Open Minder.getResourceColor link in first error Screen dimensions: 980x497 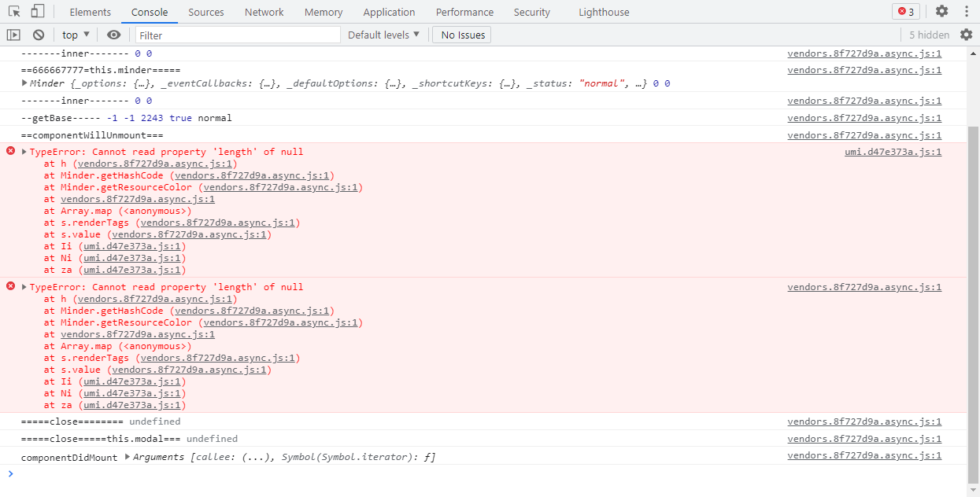[x=280, y=187]
